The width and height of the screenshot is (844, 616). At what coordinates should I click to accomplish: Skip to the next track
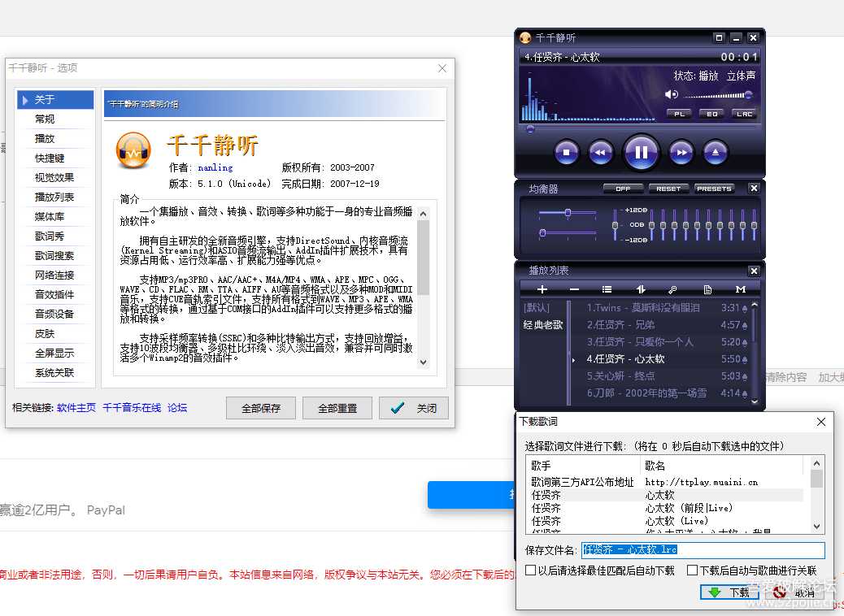pos(681,152)
